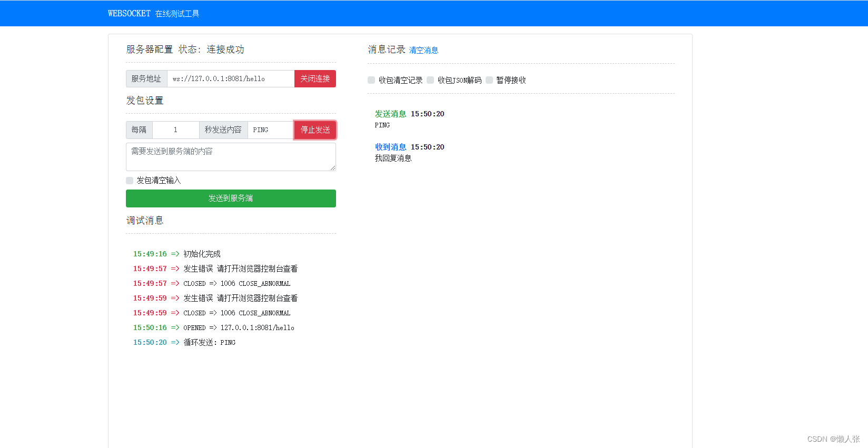Stop loop sending with 停止发送

coord(315,130)
